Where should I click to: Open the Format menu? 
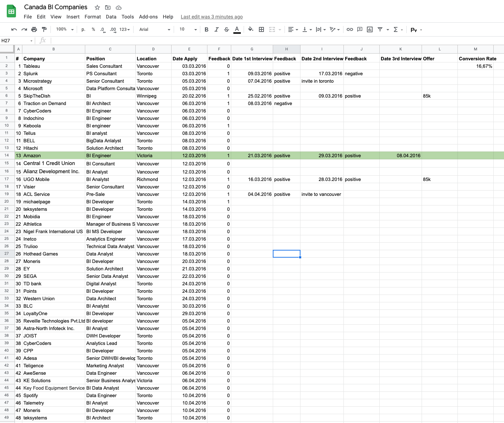click(x=93, y=17)
